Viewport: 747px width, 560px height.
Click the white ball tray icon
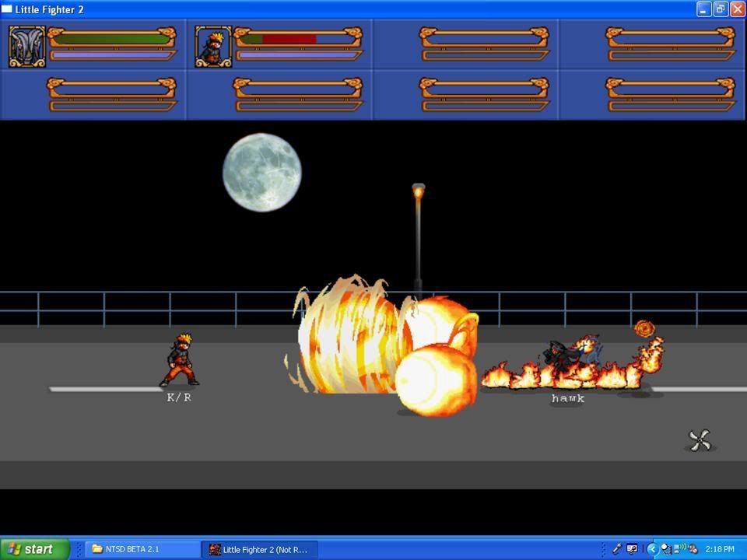(x=665, y=549)
